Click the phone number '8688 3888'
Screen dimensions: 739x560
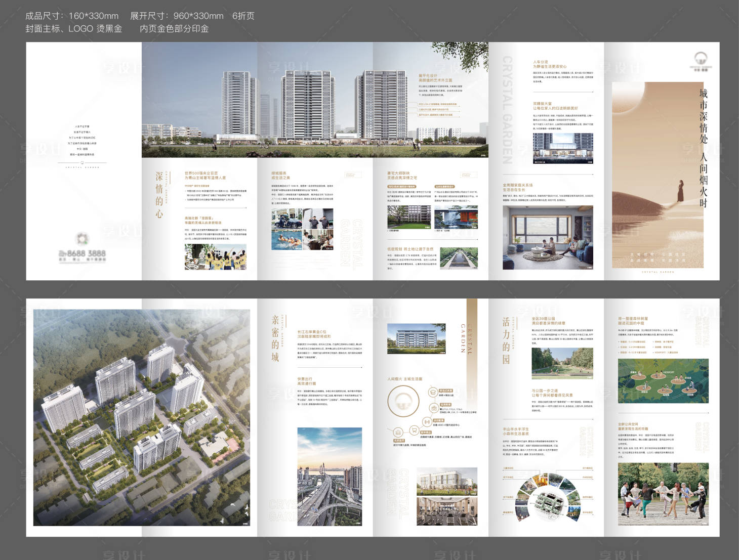[87, 253]
